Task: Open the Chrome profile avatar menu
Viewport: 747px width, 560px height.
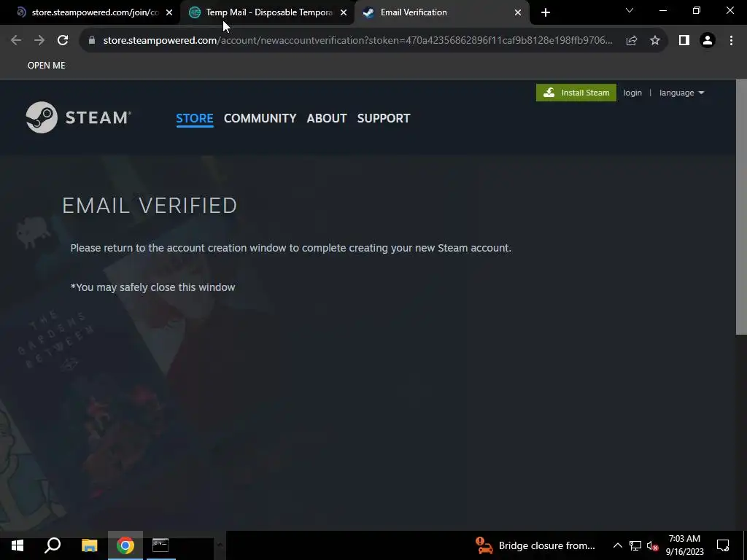Action: point(708,41)
